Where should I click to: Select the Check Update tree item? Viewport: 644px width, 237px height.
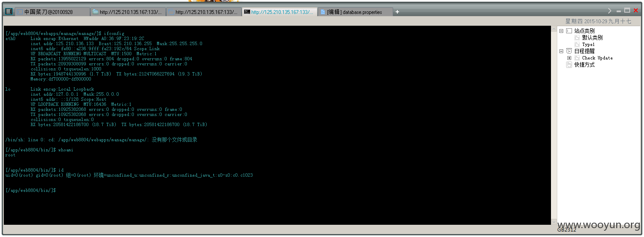point(597,58)
